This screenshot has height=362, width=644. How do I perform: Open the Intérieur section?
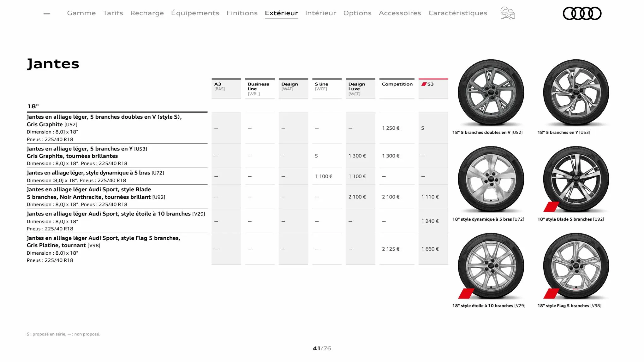pos(321,13)
